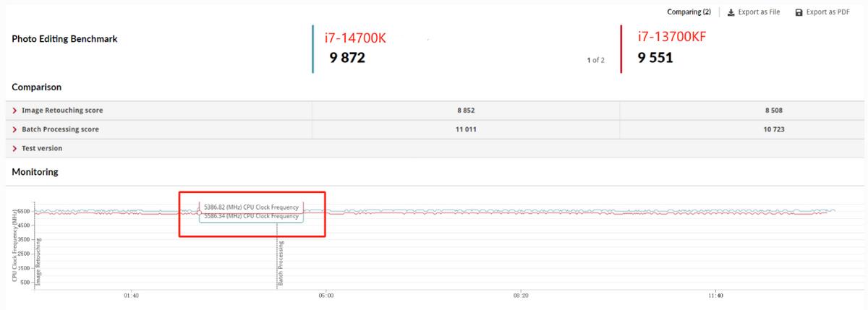This screenshot has width=868, height=310.
Task: Click the Export as PDF save icon
Action: click(x=799, y=12)
